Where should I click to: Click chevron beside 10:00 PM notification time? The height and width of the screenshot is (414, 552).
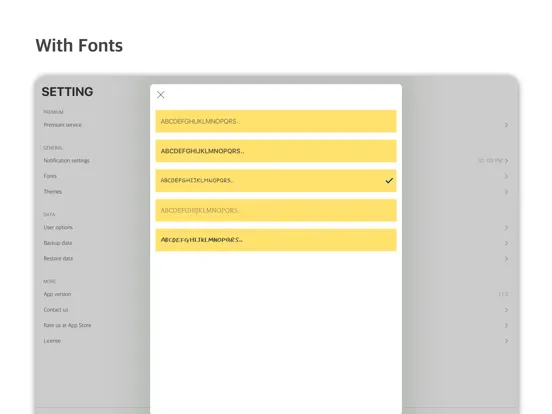[506, 161]
